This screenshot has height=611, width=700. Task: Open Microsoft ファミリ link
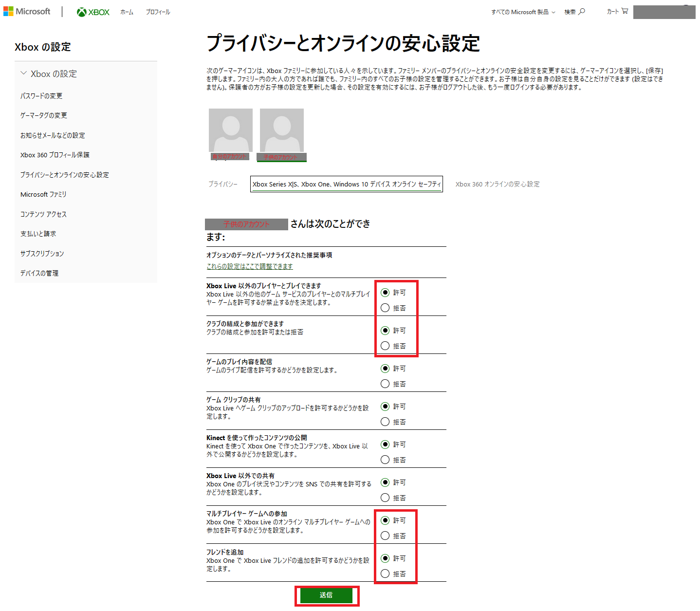click(x=43, y=194)
